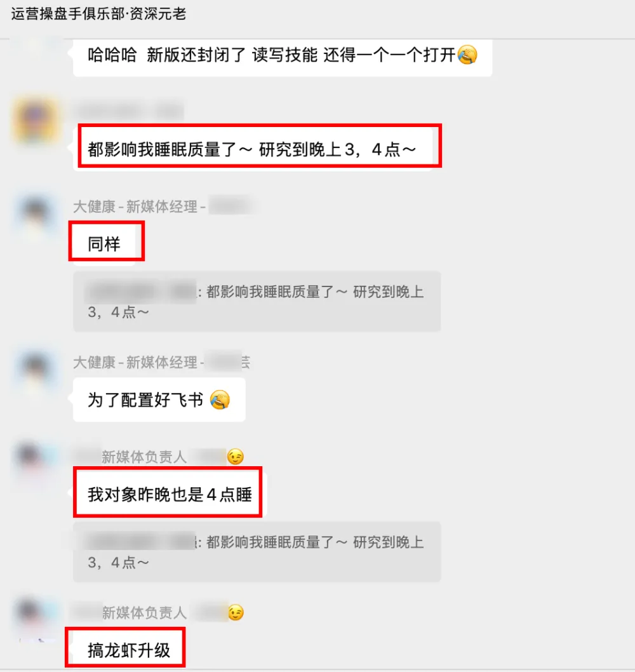Select the message 哈哈哈 新版还封闭了 读写技能
This screenshot has width=635, height=672.
(x=283, y=57)
